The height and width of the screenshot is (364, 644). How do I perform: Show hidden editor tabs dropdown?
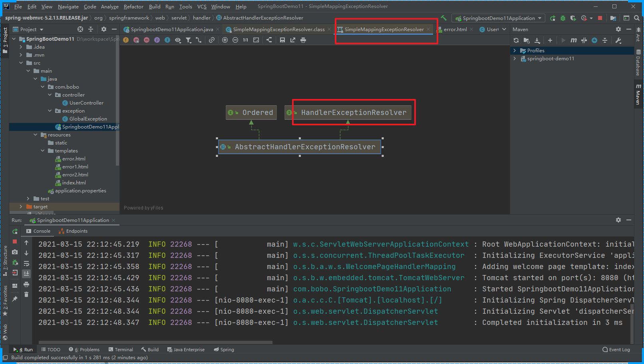504,30
